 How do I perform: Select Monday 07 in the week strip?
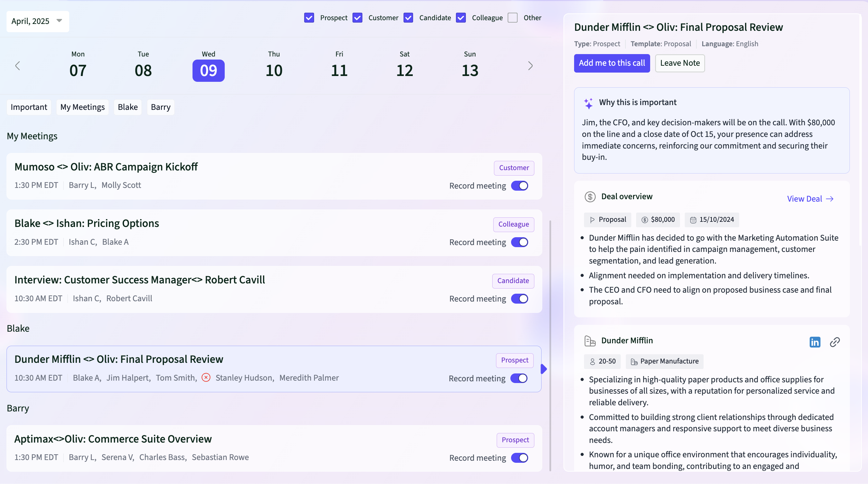[x=78, y=65]
